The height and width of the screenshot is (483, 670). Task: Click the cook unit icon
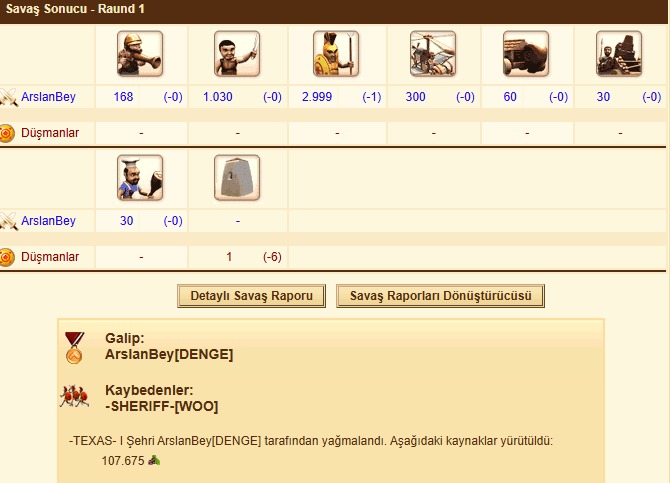(x=140, y=178)
